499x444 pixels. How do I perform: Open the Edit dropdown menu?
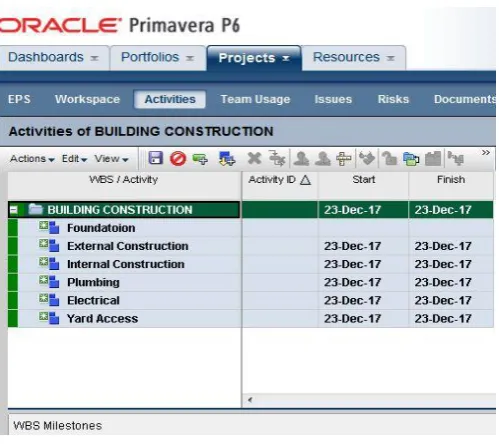coord(74,159)
